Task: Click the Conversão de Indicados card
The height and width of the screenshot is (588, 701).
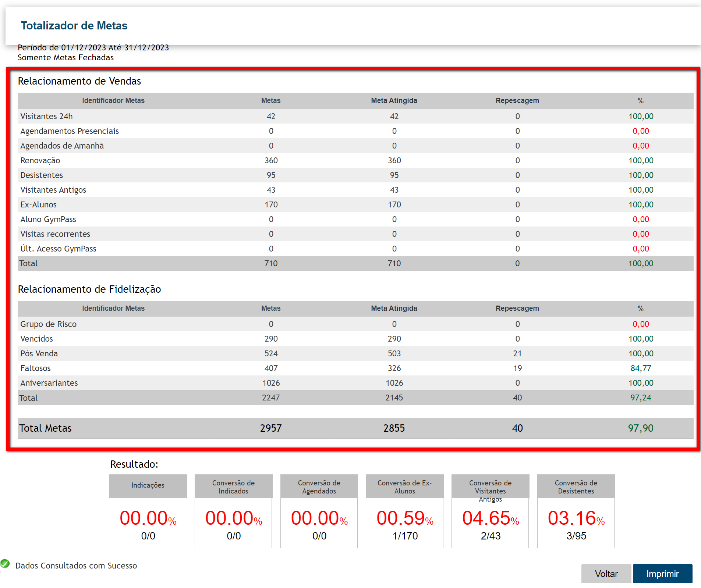Action: point(233,511)
